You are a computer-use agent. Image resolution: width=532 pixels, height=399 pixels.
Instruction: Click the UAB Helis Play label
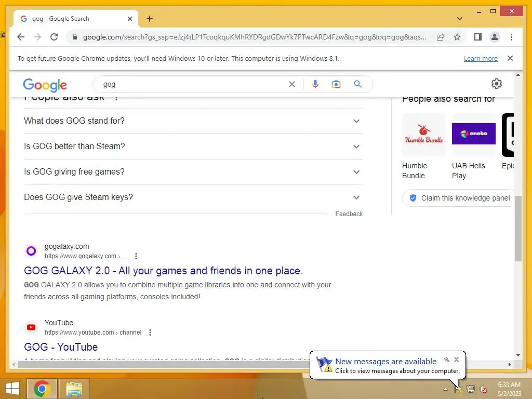coord(468,170)
